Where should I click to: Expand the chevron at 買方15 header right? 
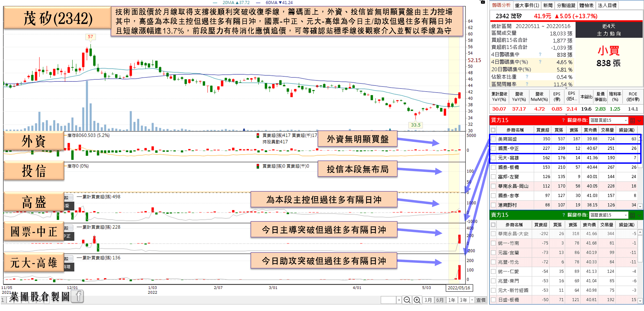[639, 120]
